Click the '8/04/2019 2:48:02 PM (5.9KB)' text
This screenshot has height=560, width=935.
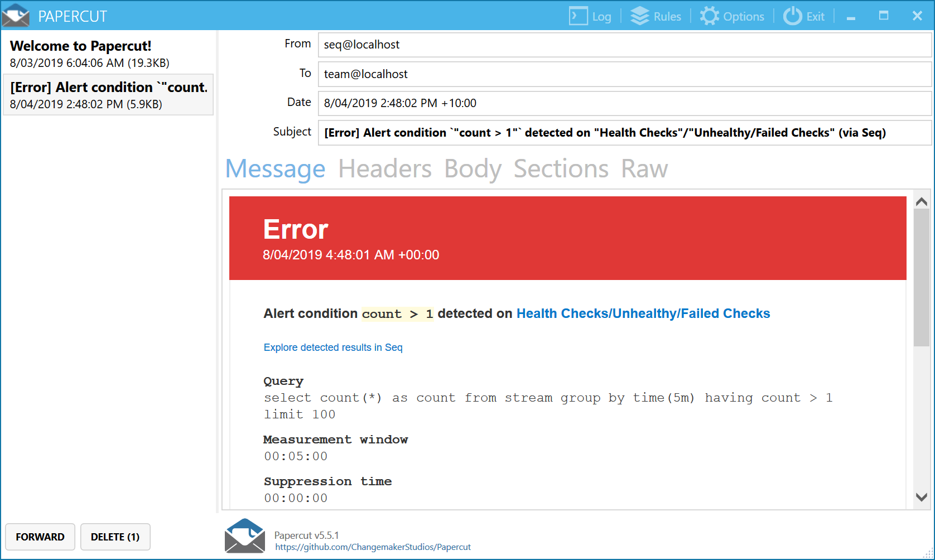(x=86, y=104)
